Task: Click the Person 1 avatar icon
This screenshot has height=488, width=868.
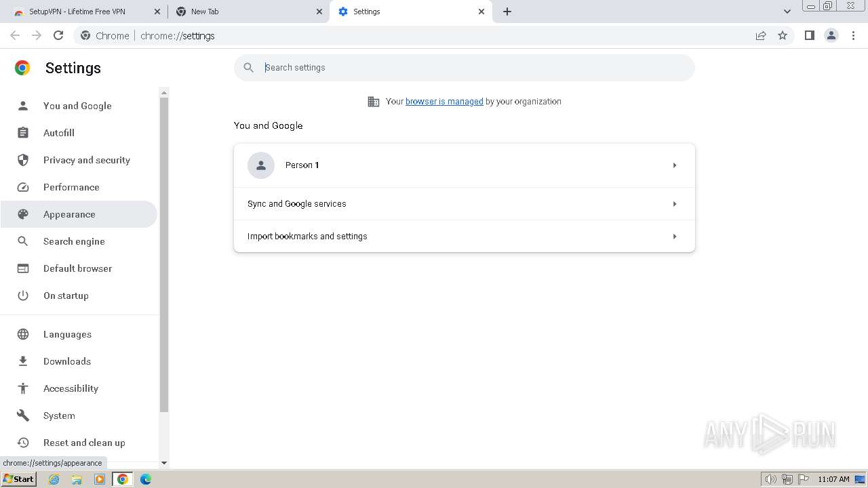Action: [x=261, y=165]
